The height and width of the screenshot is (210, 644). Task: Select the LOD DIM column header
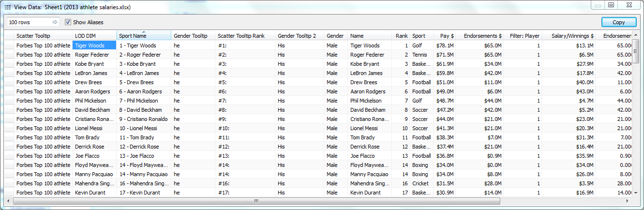coord(94,36)
